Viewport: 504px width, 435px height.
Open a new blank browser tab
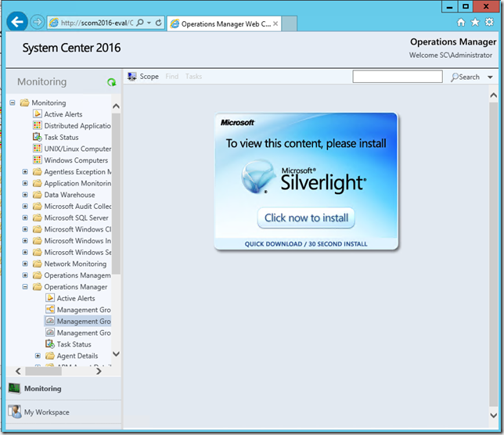click(x=290, y=23)
